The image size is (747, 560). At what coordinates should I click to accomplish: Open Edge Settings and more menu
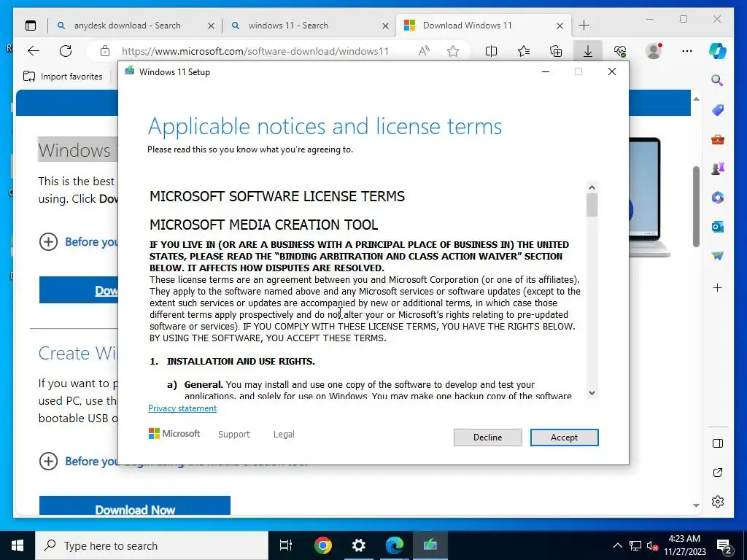pos(686,51)
